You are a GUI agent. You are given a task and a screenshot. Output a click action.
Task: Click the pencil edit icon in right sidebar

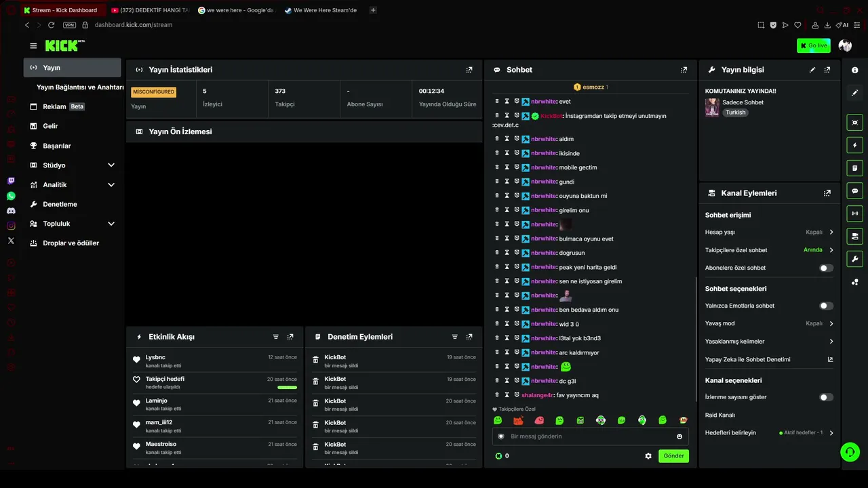pos(854,93)
